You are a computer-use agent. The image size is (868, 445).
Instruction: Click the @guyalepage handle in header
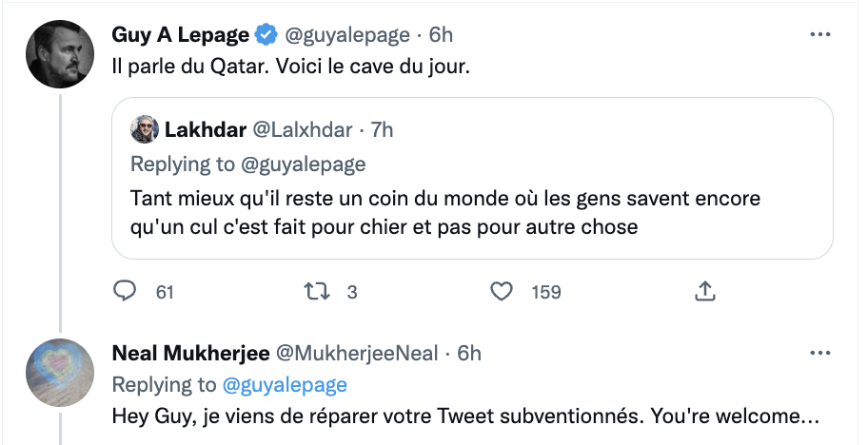click(347, 35)
